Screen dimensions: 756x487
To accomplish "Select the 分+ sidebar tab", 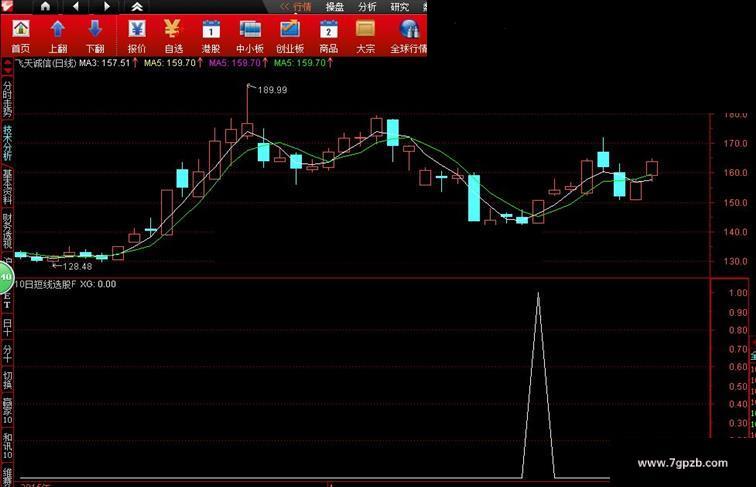I will click(x=7, y=353).
